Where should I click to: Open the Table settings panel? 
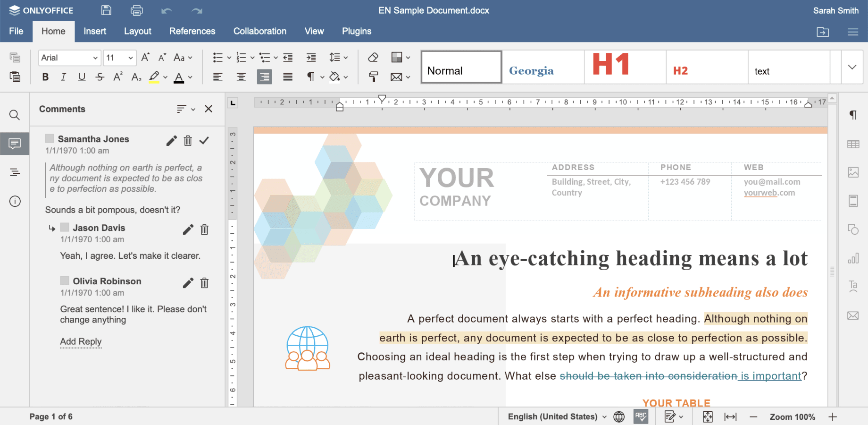click(x=854, y=144)
